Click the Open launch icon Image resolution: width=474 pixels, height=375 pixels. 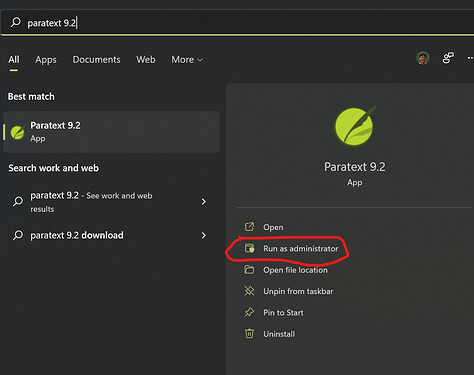coord(249,227)
